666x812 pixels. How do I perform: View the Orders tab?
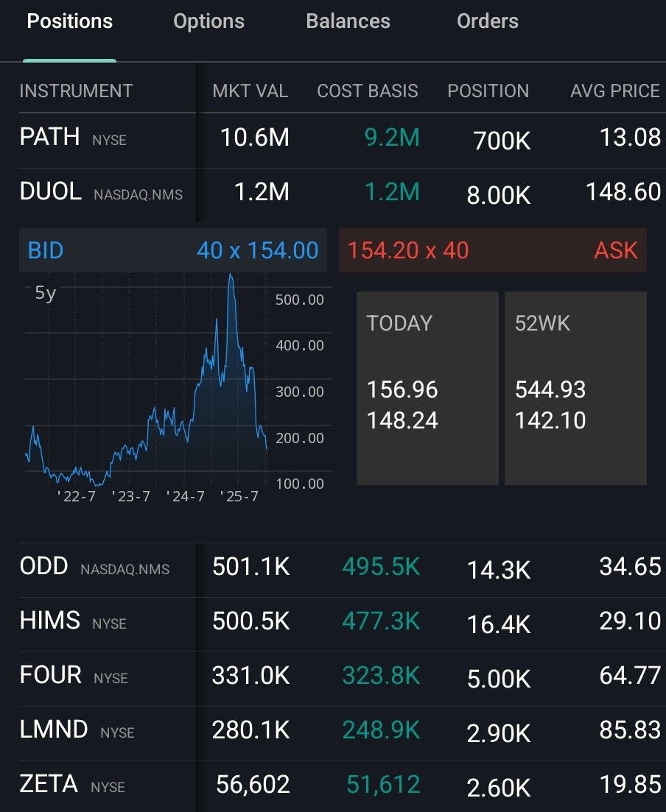pyautogui.click(x=487, y=21)
